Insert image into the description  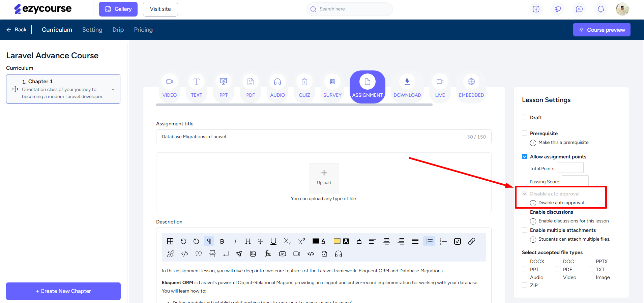[x=253, y=254]
